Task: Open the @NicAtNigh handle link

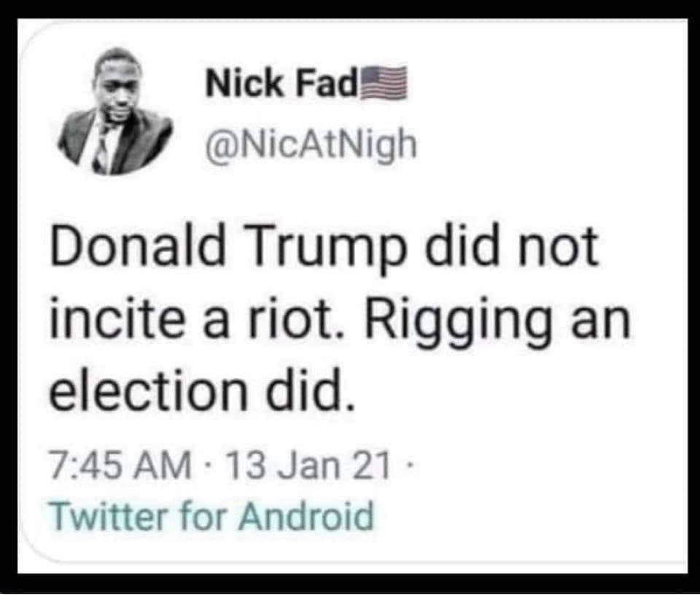Action: [x=311, y=144]
